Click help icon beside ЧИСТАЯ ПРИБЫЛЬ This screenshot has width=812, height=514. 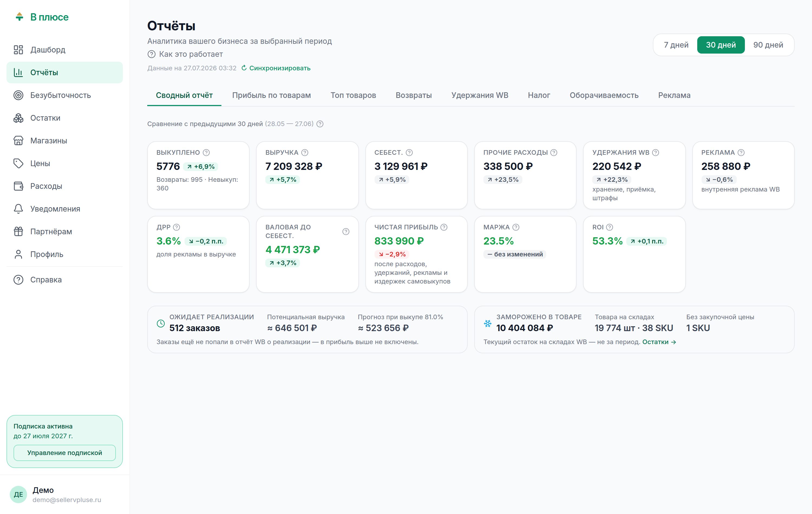pyautogui.click(x=444, y=227)
